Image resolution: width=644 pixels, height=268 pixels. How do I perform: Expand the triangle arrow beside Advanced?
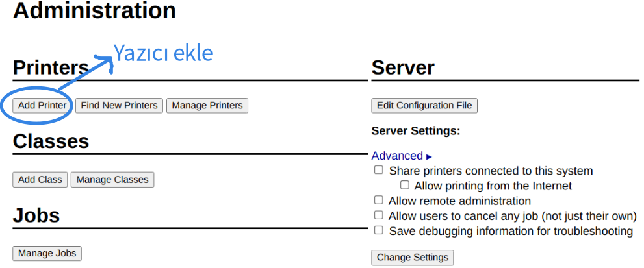[x=429, y=156]
